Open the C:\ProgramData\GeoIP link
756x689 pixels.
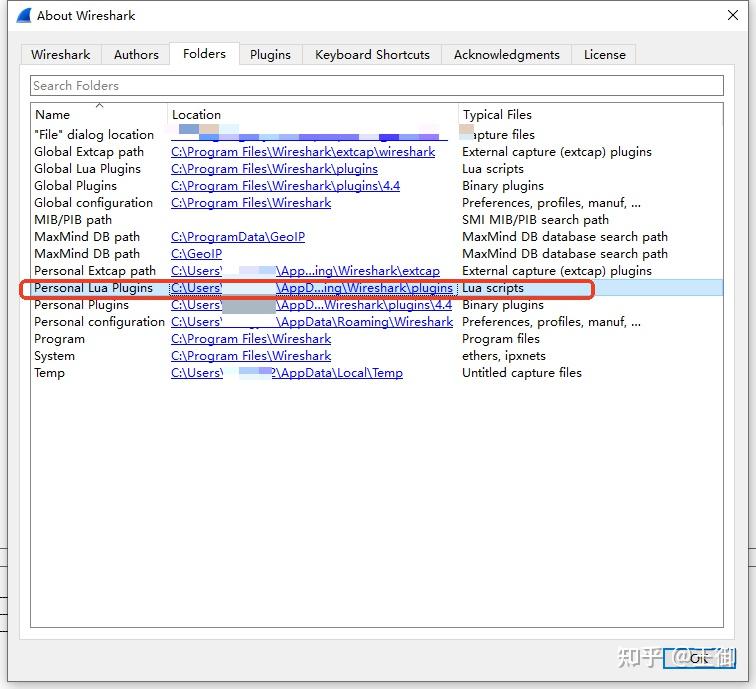coord(238,237)
